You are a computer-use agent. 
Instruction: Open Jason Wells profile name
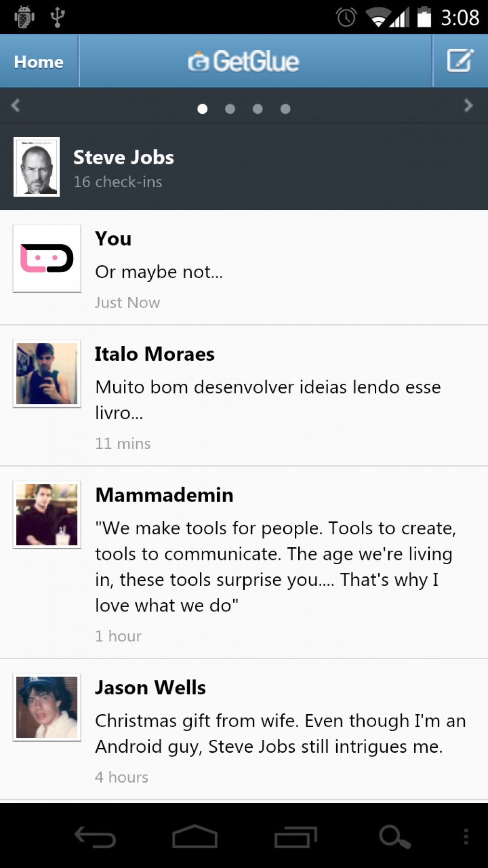150,688
